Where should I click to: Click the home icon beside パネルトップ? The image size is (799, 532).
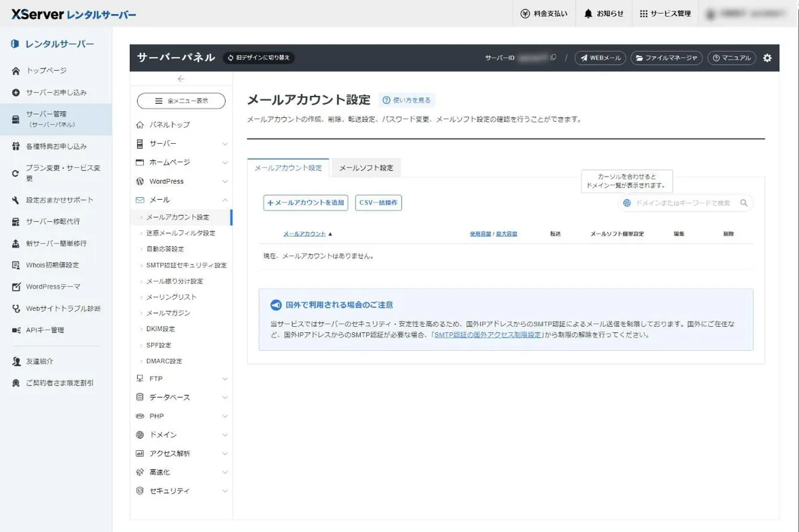[x=140, y=125]
